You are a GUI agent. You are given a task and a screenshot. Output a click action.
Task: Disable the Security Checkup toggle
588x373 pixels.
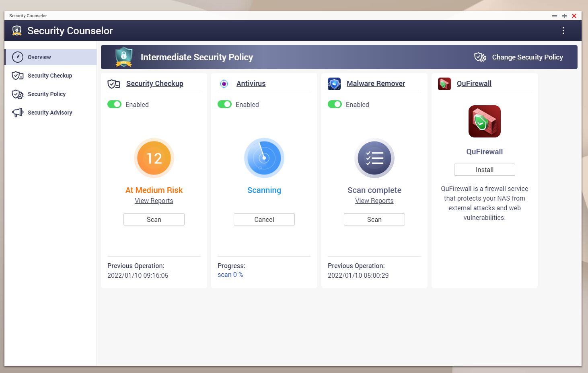click(114, 105)
